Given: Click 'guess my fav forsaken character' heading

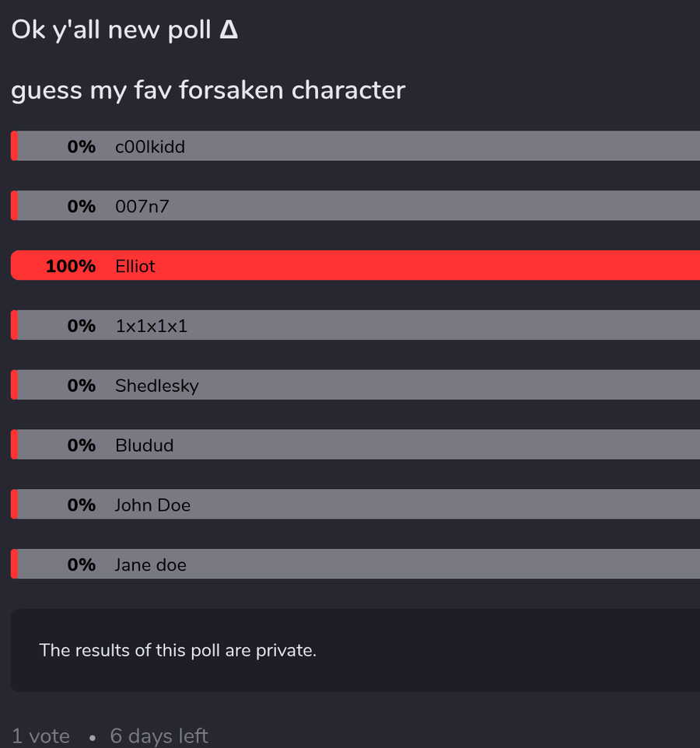Looking at the screenshot, I should [208, 90].
